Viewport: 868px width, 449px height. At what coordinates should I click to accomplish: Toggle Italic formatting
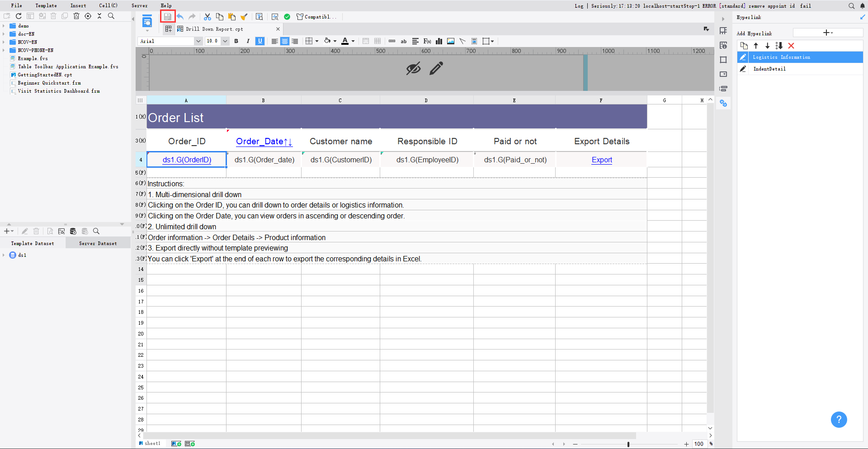tap(248, 41)
